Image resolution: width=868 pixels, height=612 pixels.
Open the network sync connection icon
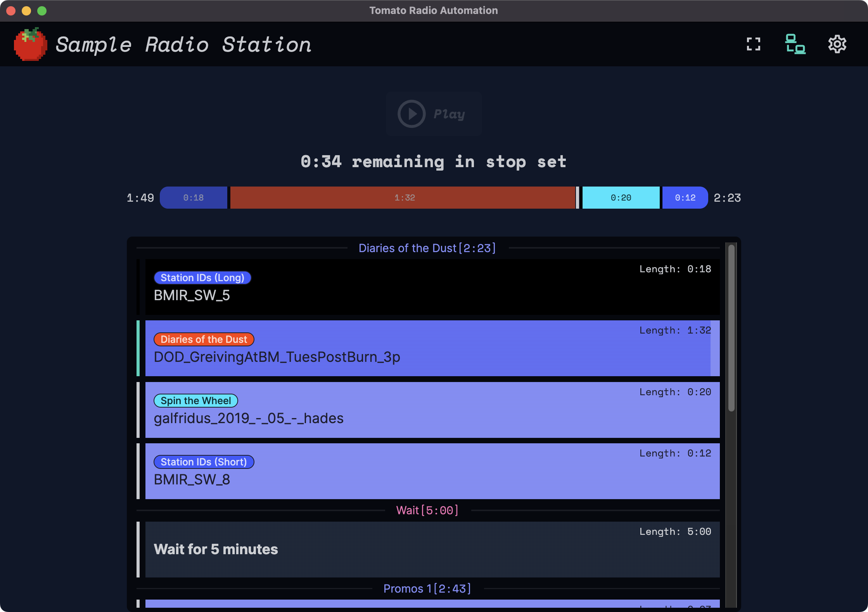tap(795, 44)
